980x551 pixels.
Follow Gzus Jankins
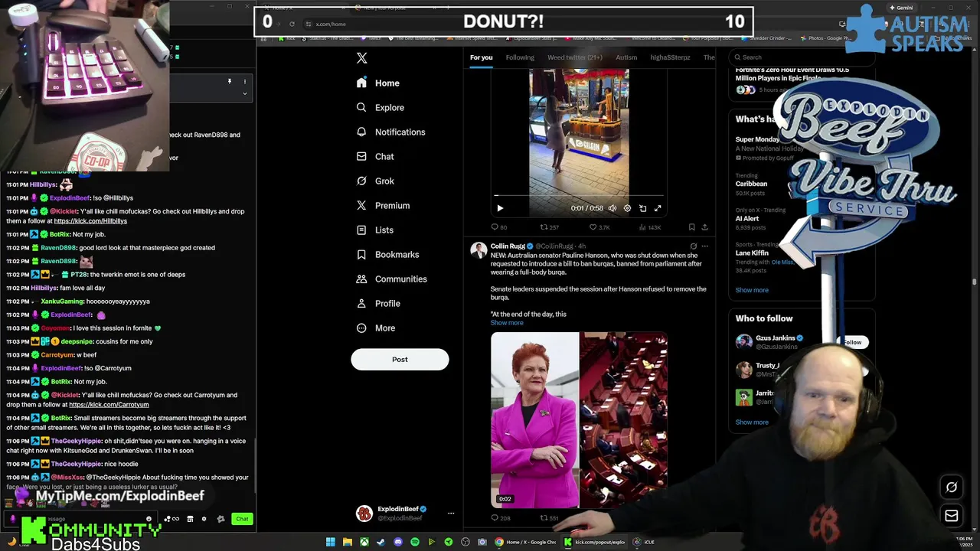click(x=851, y=342)
